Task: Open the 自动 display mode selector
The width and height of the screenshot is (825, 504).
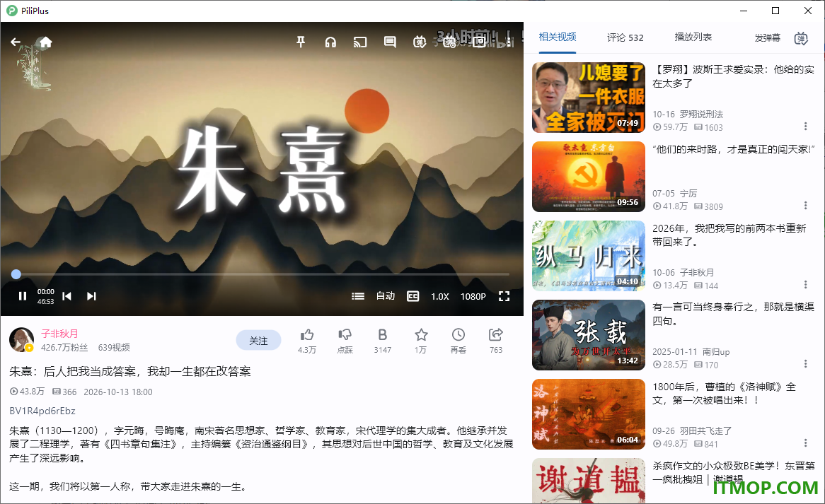Action: (386, 296)
